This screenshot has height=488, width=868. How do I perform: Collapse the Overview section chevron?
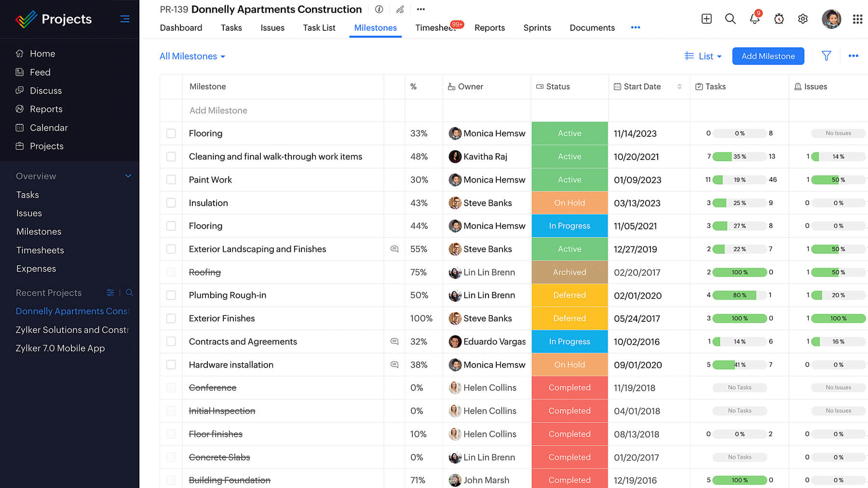[128, 176]
